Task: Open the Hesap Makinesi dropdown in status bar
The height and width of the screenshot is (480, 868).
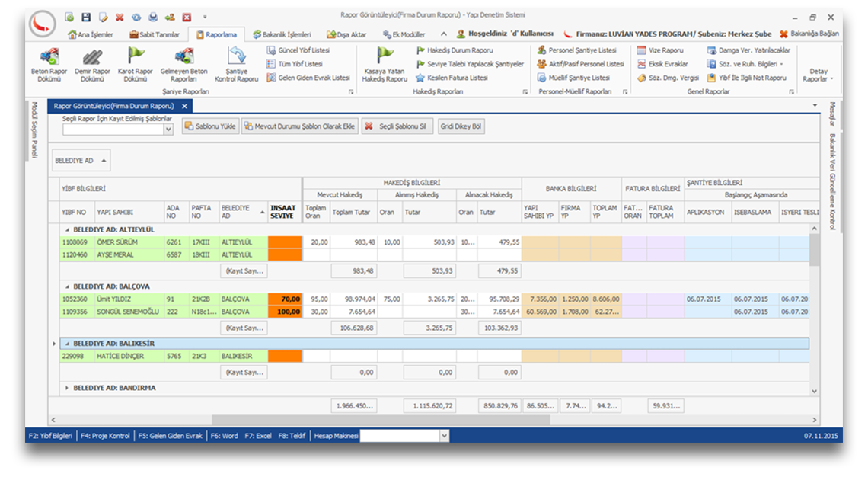Action: 444,436
